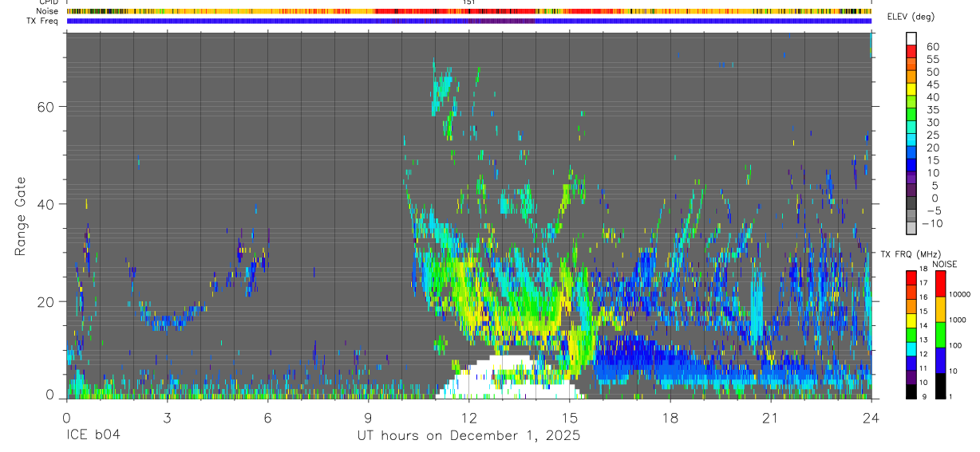Screen dimensions: 980x452
Task: Click the multicolored Noise strip above the plot
Action: [468, 11]
